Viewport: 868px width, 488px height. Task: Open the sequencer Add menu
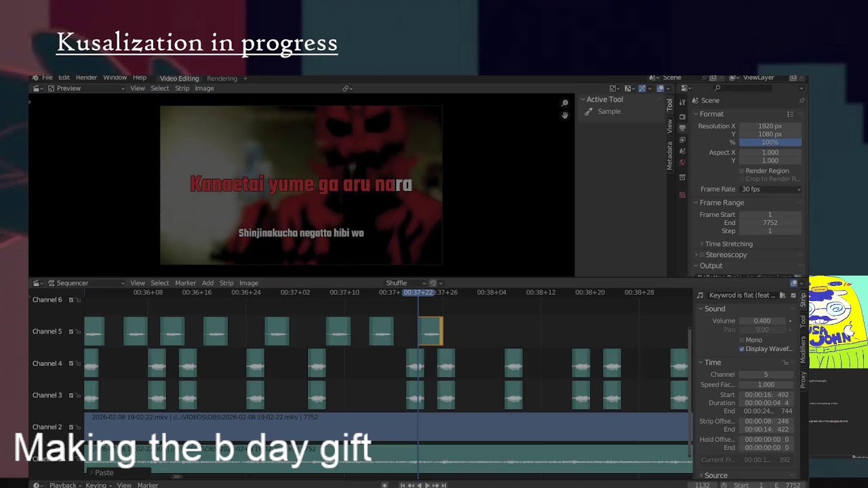coord(208,283)
